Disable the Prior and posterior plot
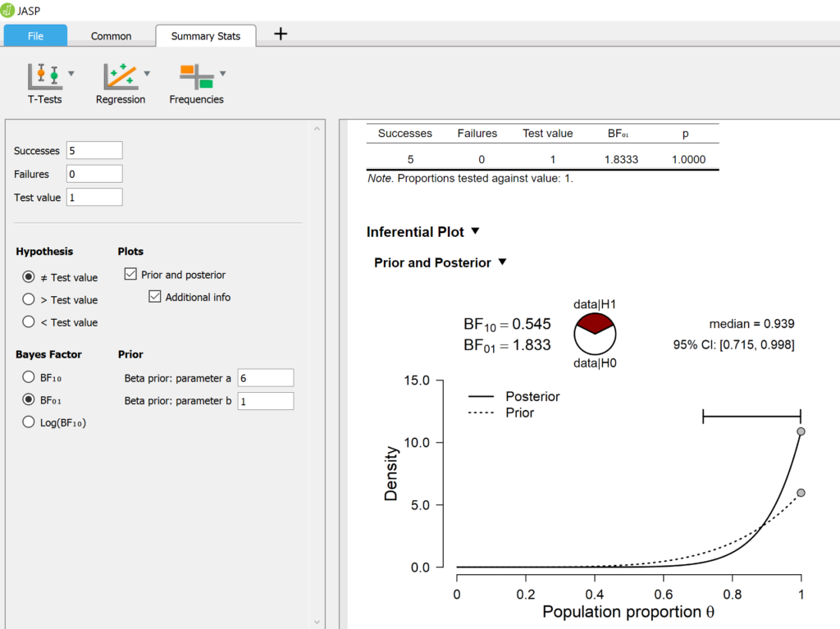Viewport: 840px width, 629px height. pyautogui.click(x=130, y=275)
